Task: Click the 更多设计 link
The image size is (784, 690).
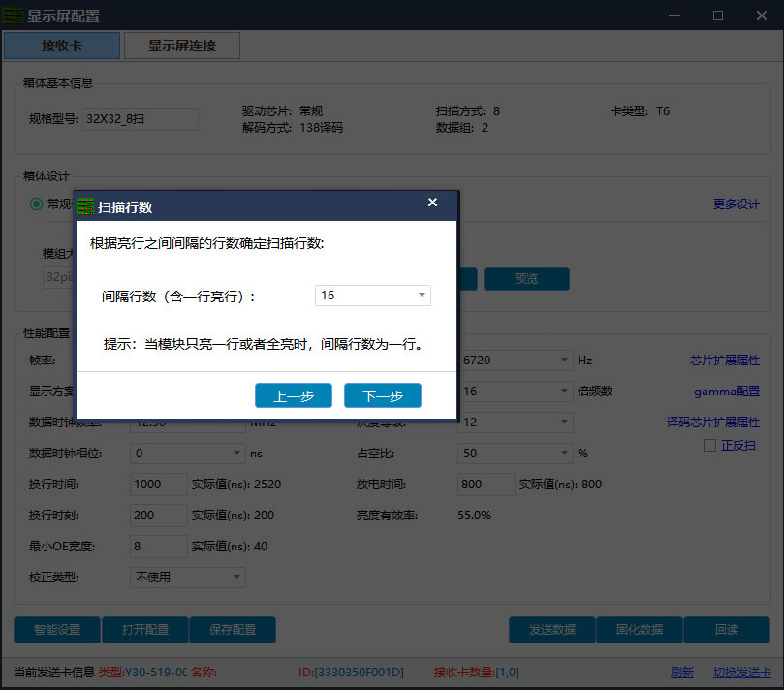Action: coord(736,204)
